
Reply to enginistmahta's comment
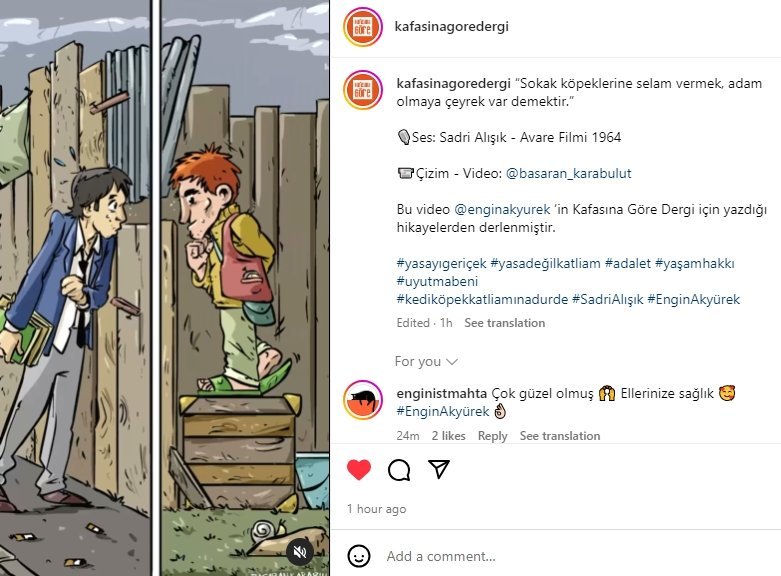coord(492,436)
